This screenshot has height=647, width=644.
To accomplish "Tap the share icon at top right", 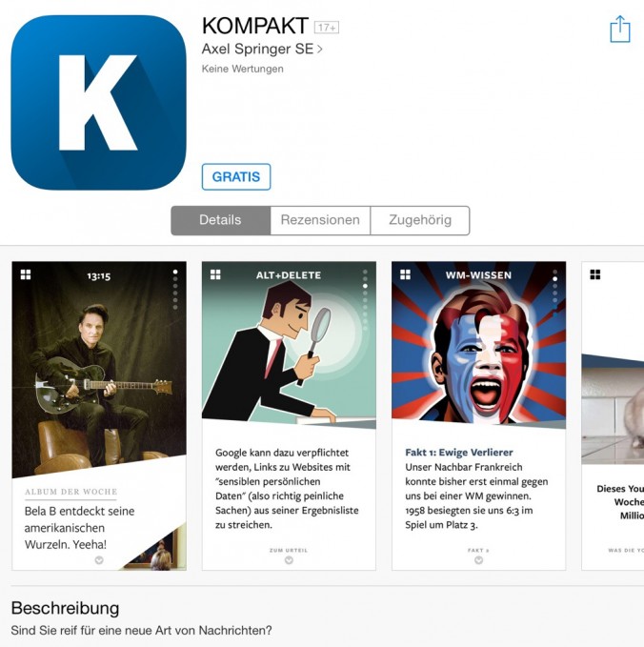I will coord(620,30).
